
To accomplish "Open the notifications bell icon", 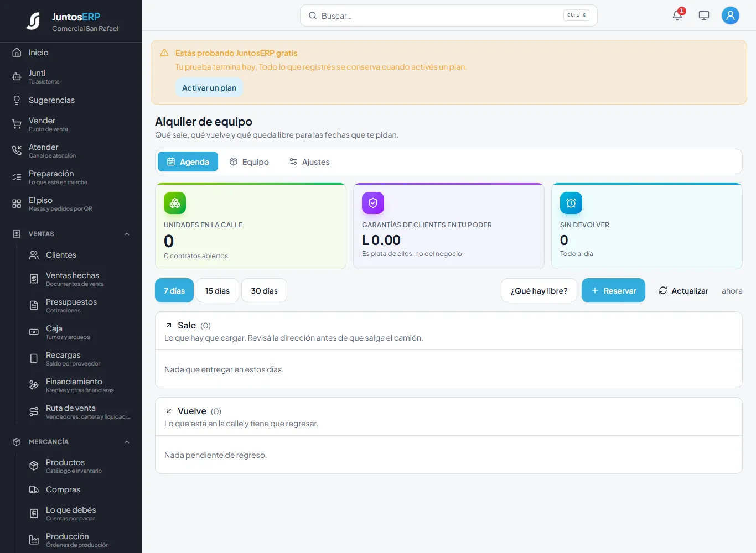I will point(677,15).
